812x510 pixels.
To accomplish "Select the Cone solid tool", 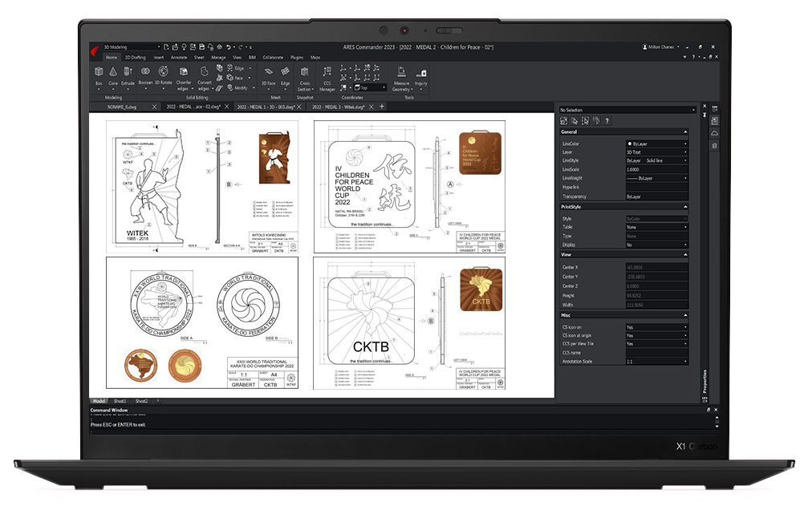I will [113, 75].
